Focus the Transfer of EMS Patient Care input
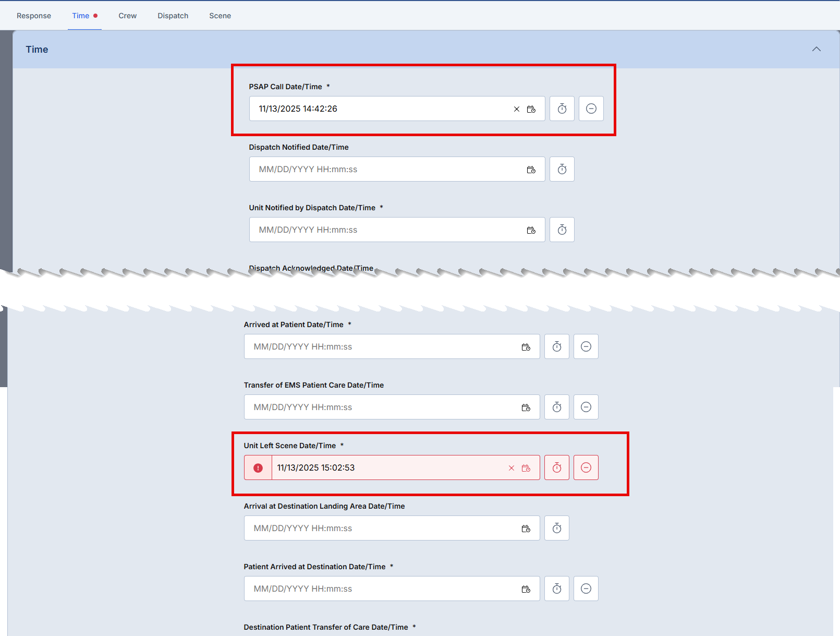 coord(381,407)
